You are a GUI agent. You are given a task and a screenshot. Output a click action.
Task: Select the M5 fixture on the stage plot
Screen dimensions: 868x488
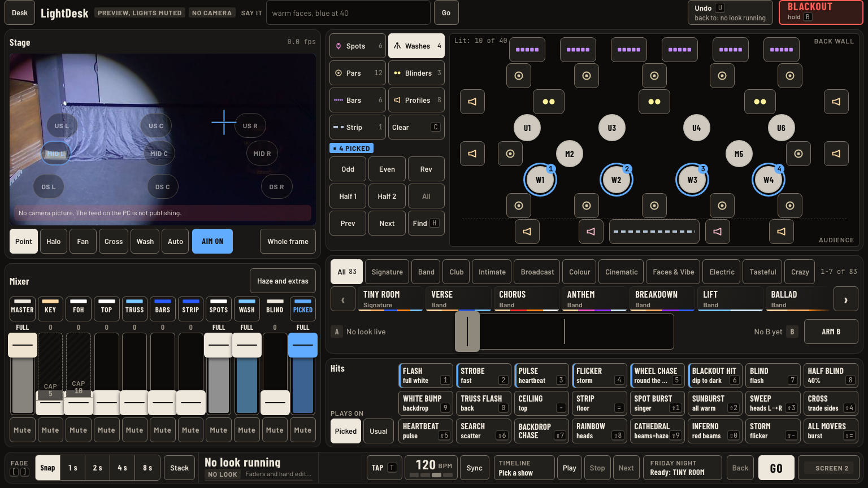[x=739, y=154]
